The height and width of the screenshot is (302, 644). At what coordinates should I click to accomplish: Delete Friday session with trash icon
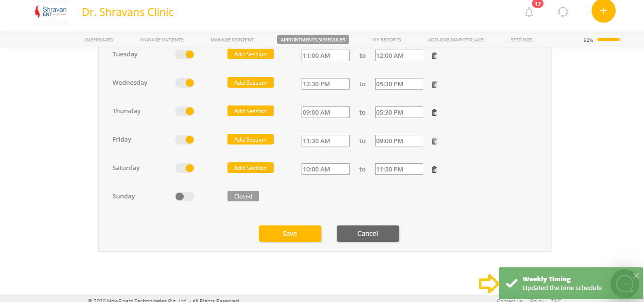click(x=434, y=141)
